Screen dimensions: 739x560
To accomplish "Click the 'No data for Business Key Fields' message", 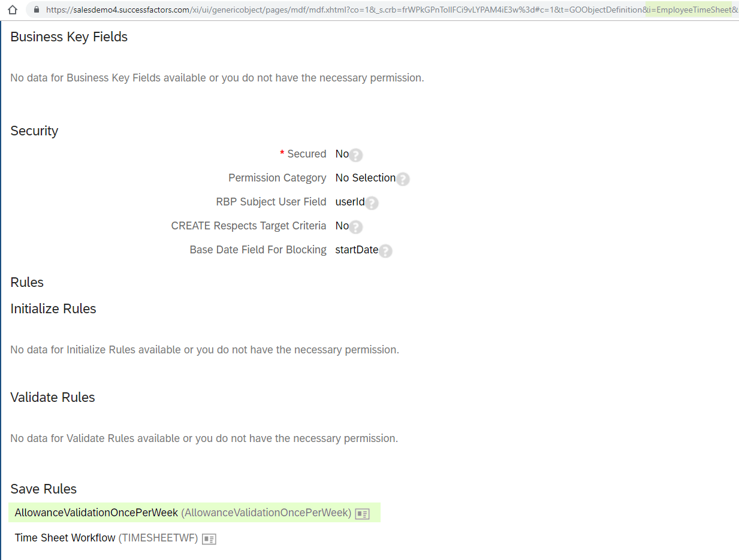I will pos(217,78).
